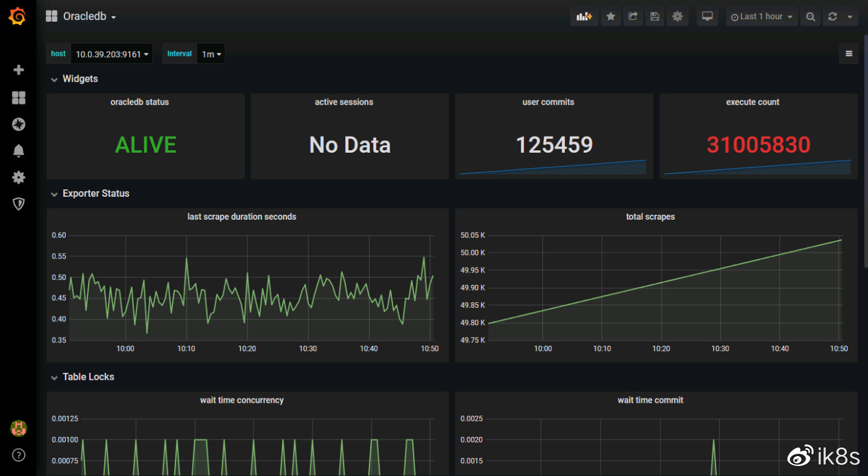
Task: Share the dashboard
Action: tap(632, 17)
